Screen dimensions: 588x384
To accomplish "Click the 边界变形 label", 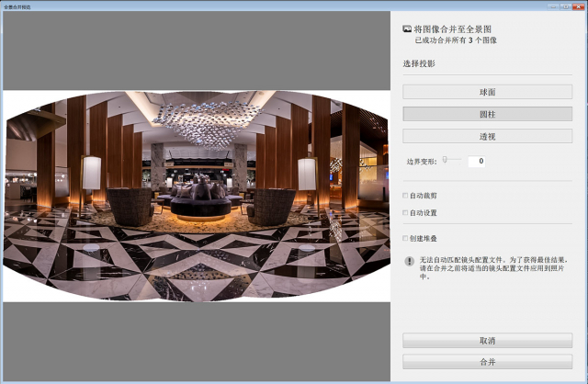I will pos(422,162).
